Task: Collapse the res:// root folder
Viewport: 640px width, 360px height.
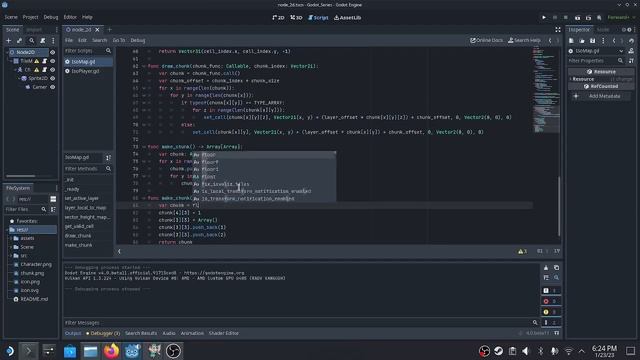Action: coord(7,230)
